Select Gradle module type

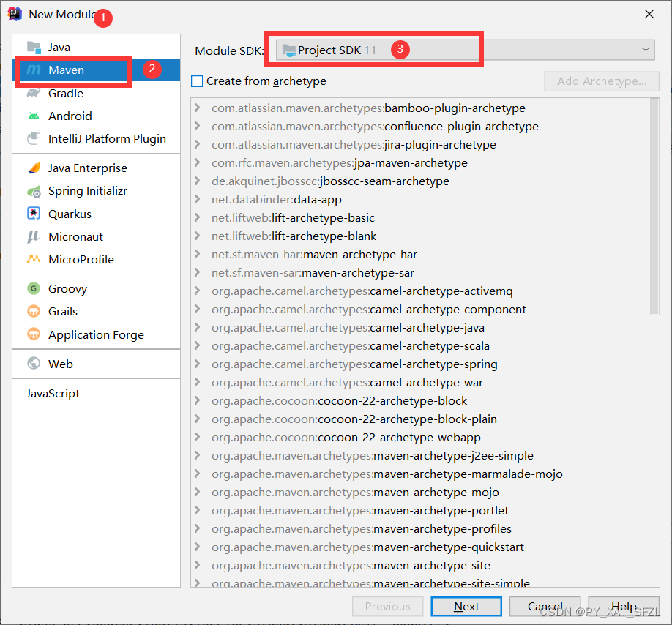97,93
